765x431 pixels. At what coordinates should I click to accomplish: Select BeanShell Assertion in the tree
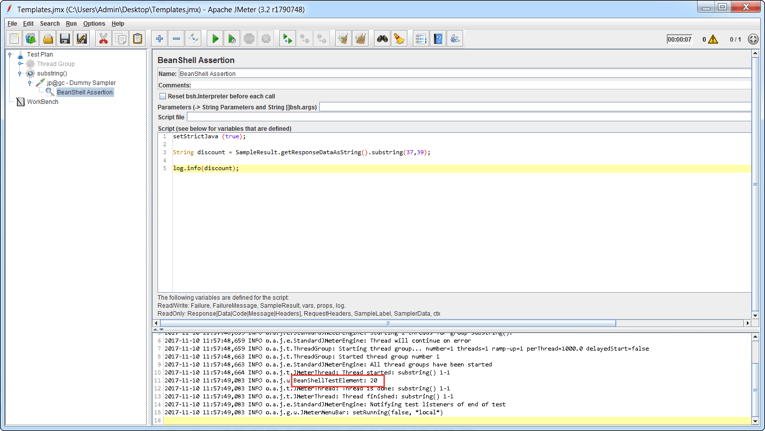click(x=84, y=92)
